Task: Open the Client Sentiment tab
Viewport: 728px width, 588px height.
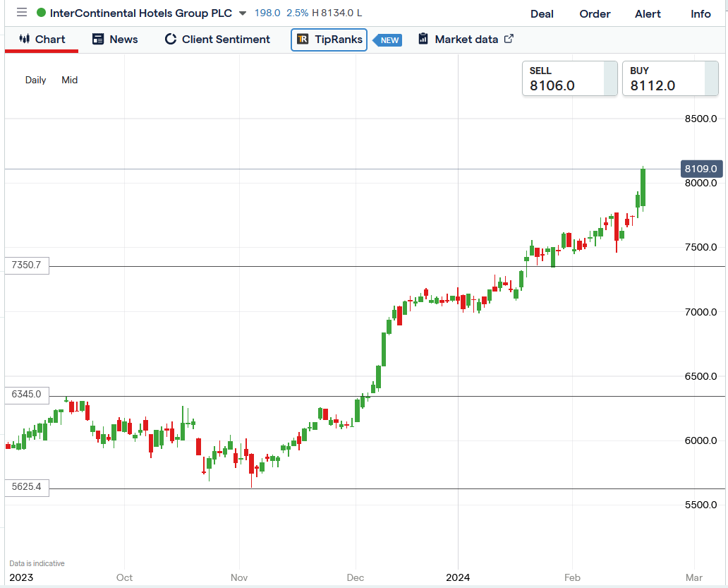Action: [217, 40]
